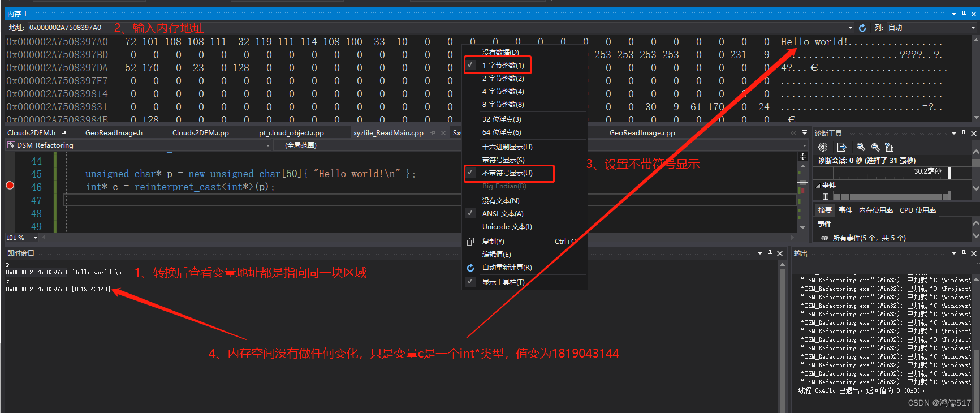Click the immediate window vertical scrollbar
Viewport: 980px width, 413px height.
782,337
